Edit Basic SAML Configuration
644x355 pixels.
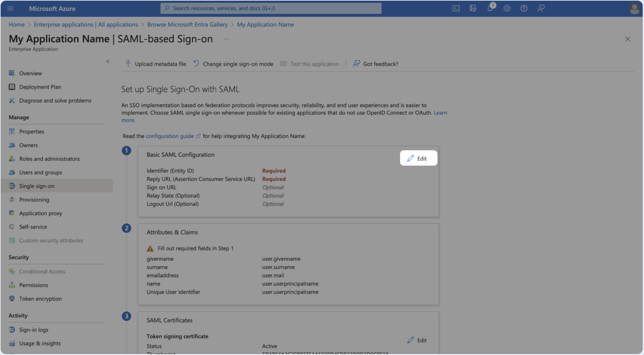(418, 158)
